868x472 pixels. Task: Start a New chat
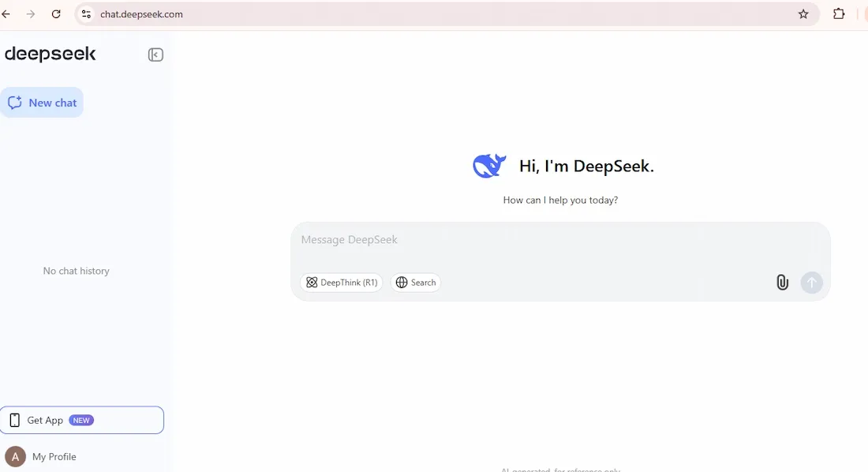[x=42, y=103]
